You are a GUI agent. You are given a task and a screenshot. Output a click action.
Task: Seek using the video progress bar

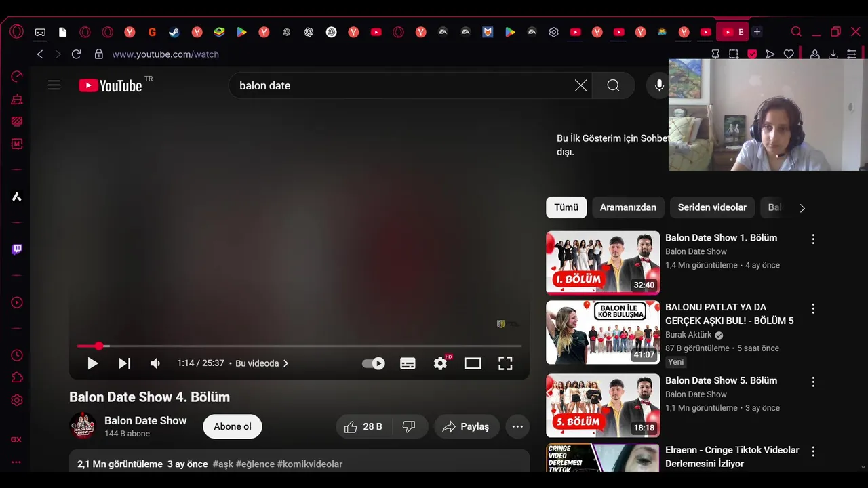pyautogui.click(x=299, y=346)
